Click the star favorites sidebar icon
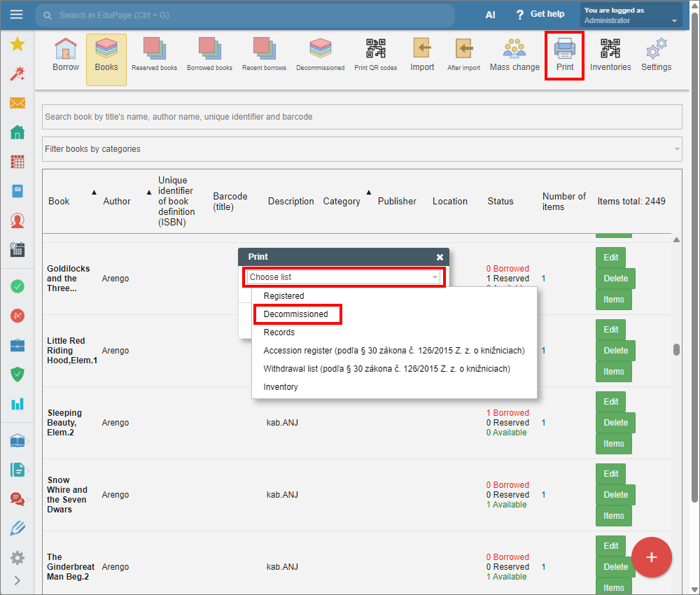700x595 pixels. point(17,45)
